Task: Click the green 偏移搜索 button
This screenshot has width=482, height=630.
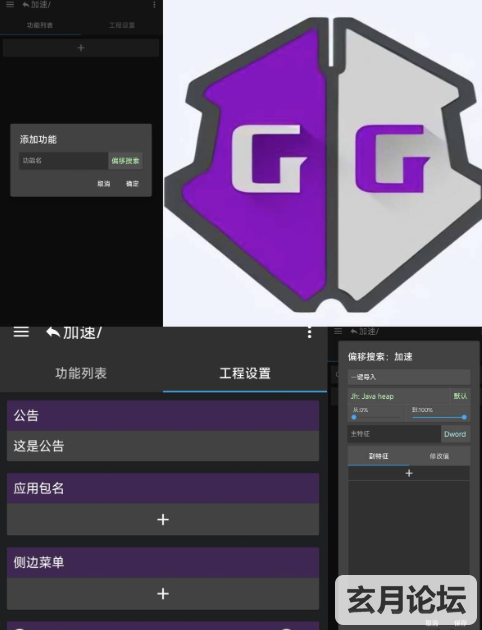Action: click(125, 161)
